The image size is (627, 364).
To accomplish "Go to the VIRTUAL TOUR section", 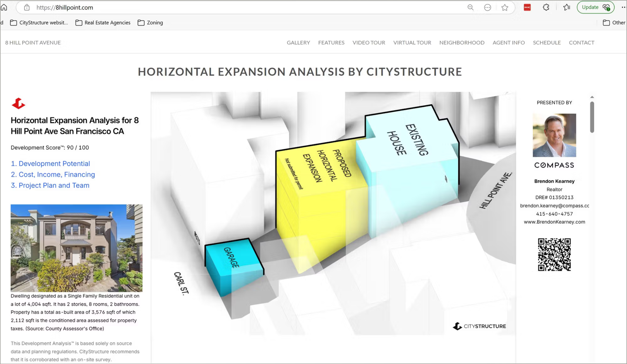I will click(412, 42).
